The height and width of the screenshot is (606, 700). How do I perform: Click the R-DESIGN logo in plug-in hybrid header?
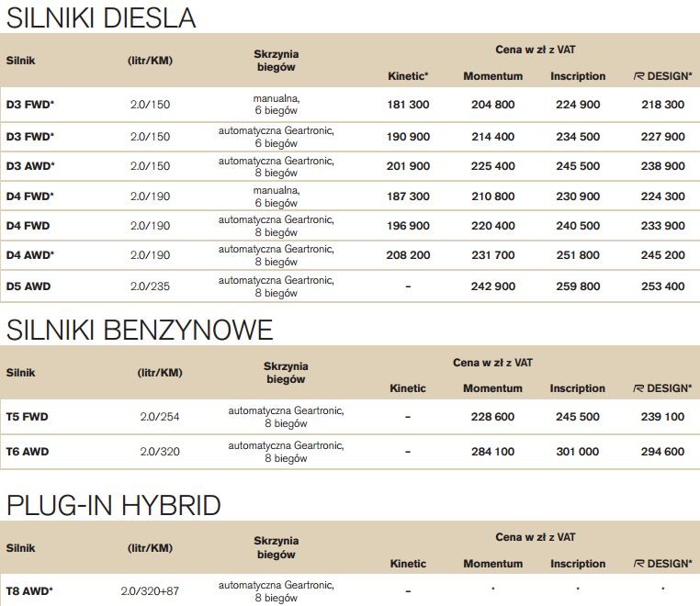(639, 564)
